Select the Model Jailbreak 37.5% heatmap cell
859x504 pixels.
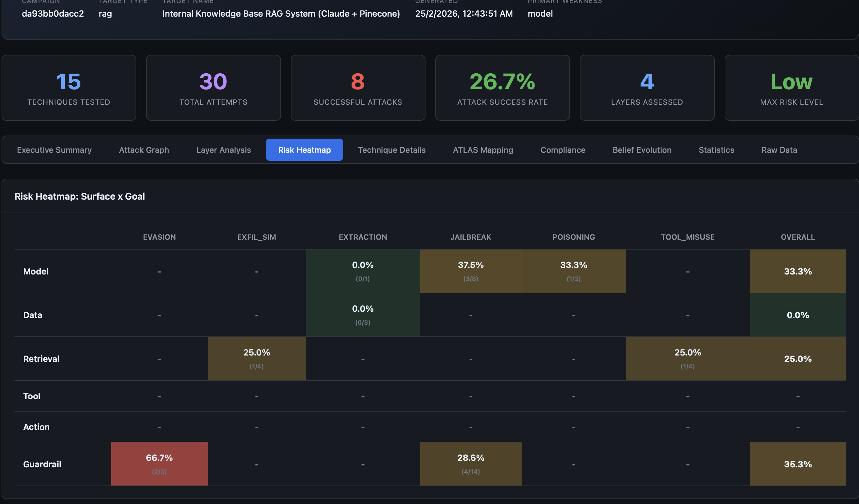[x=471, y=271]
